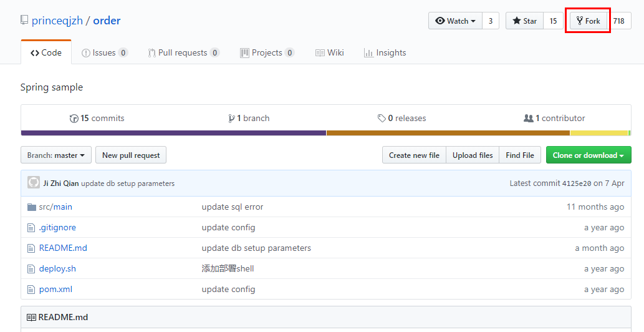View the 1 branch list
This screenshot has width=644, height=332.
pyautogui.click(x=249, y=119)
